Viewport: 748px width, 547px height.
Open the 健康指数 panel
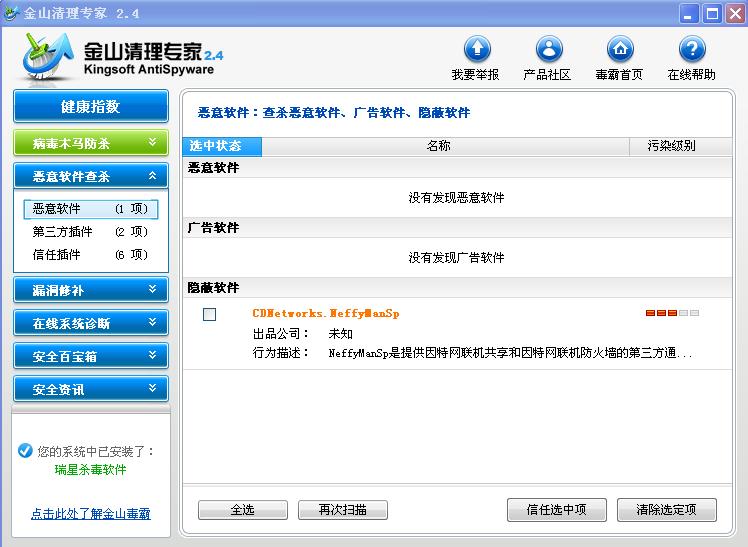[91, 106]
